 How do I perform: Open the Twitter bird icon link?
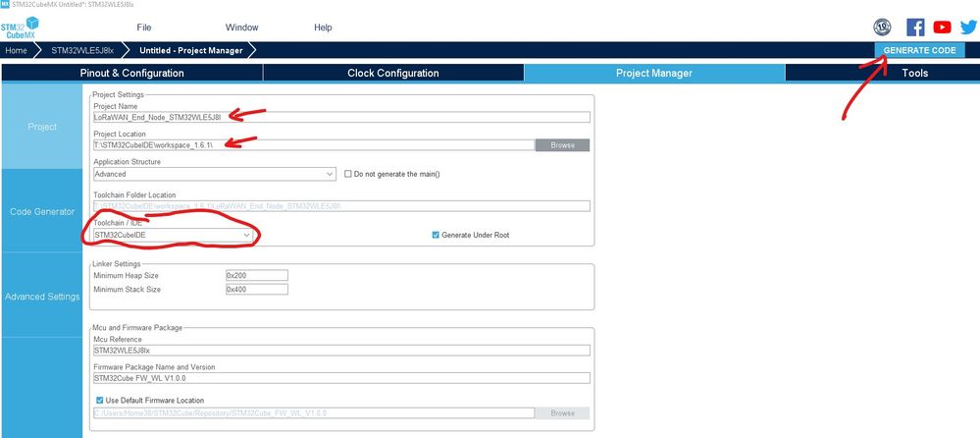[x=968, y=27]
